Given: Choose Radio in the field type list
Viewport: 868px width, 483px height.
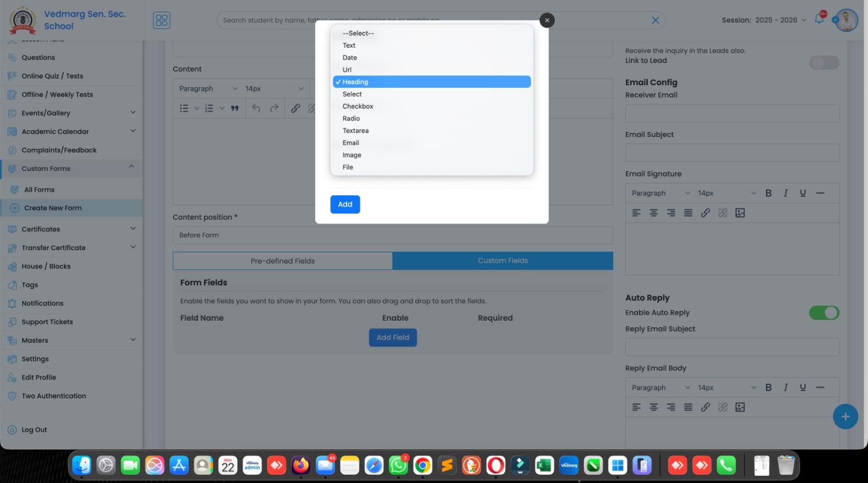Looking at the screenshot, I should pyautogui.click(x=431, y=118).
